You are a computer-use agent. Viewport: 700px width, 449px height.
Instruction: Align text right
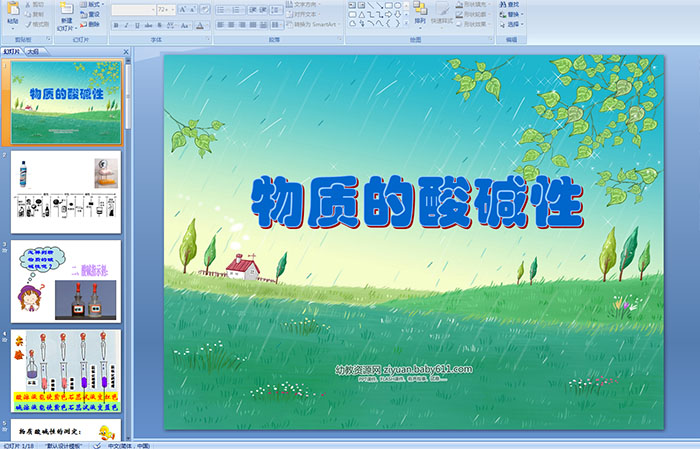(242, 25)
